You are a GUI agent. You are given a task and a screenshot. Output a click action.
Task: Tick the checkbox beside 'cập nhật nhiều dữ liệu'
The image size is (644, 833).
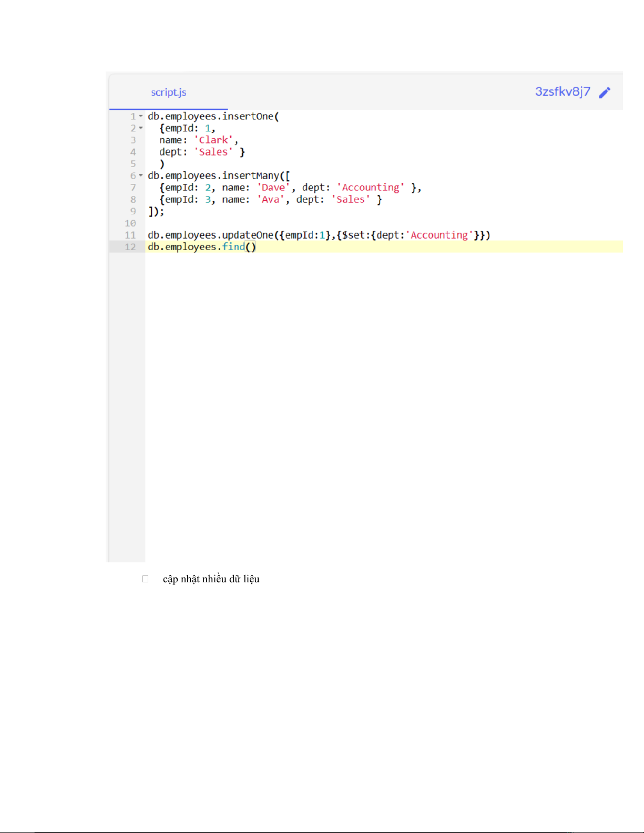(x=146, y=579)
